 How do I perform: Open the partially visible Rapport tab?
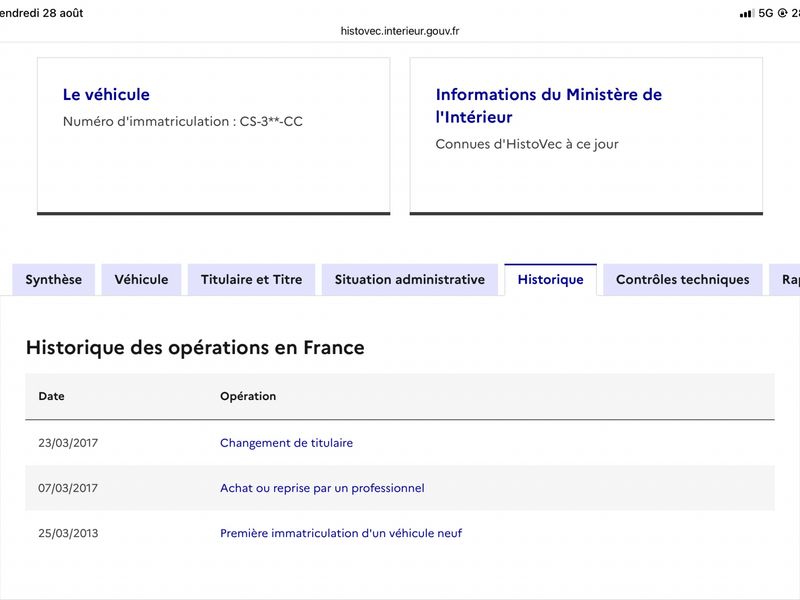pos(785,280)
